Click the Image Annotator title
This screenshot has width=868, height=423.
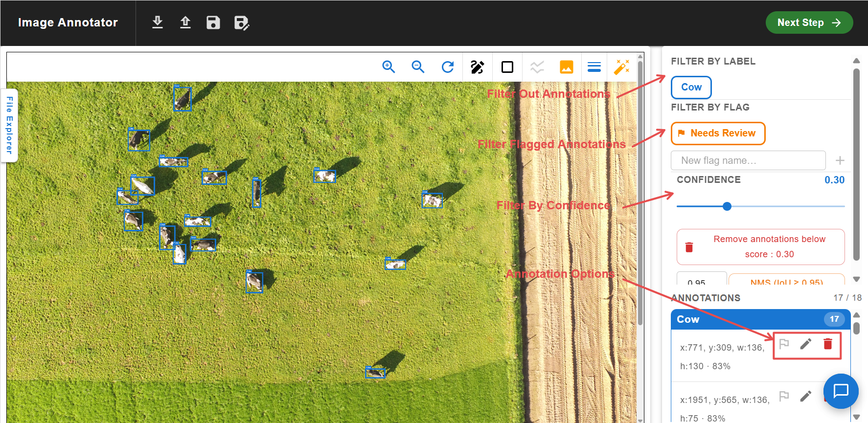click(68, 22)
